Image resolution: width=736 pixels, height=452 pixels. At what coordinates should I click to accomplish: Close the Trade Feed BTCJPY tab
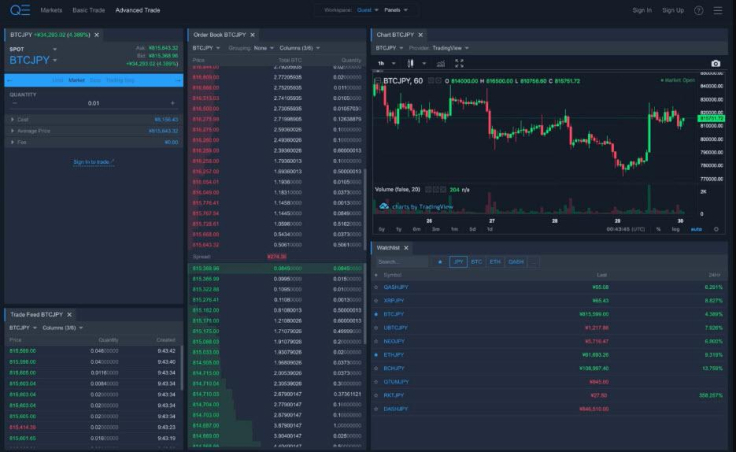[x=69, y=314]
